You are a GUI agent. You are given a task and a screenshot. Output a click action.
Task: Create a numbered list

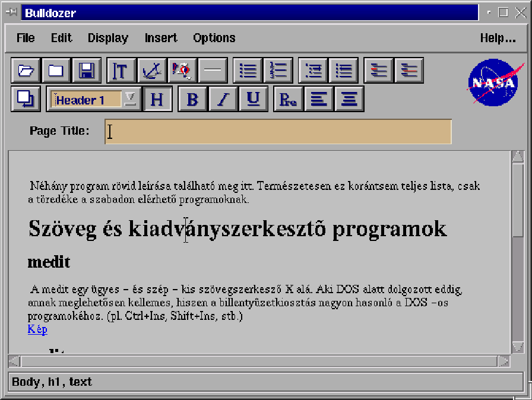[278, 71]
